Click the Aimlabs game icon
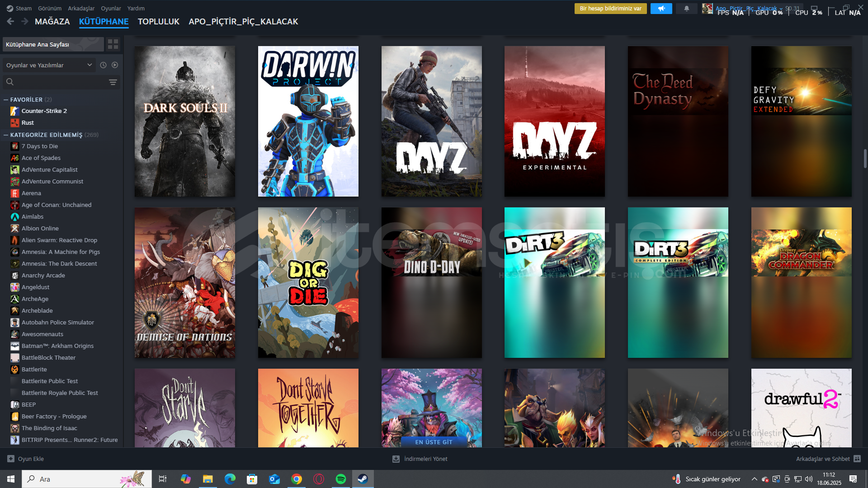The width and height of the screenshot is (868, 488). coord(15,216)
